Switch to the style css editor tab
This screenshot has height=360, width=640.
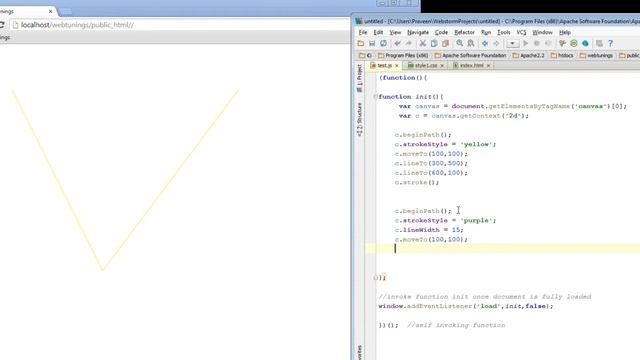coord(425,65)
